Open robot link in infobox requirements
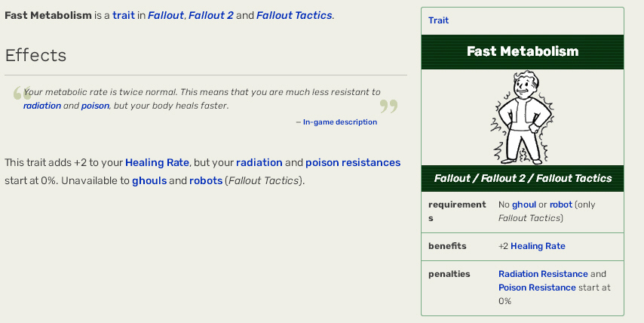 [560, 205]
